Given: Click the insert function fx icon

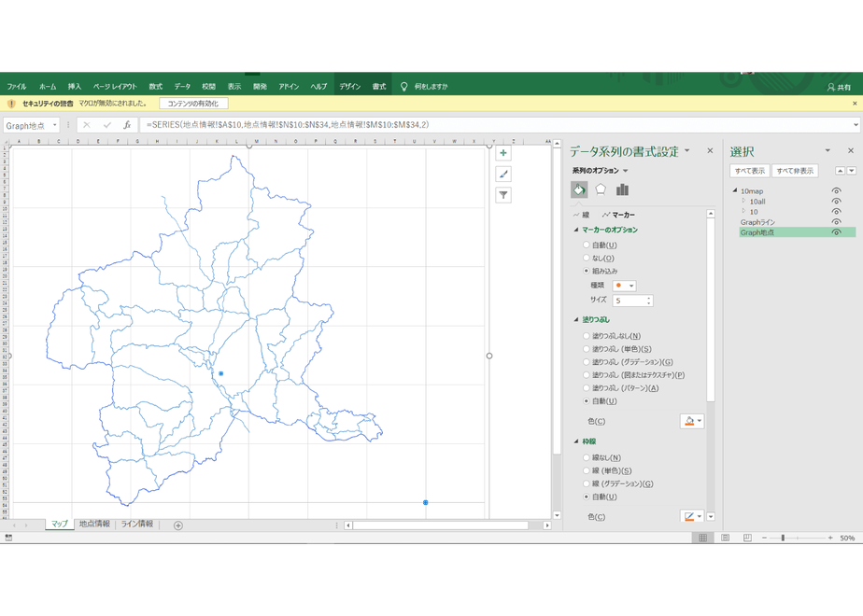Looking at the screenshot, I should pyautogui.click(x=127, y=125).
